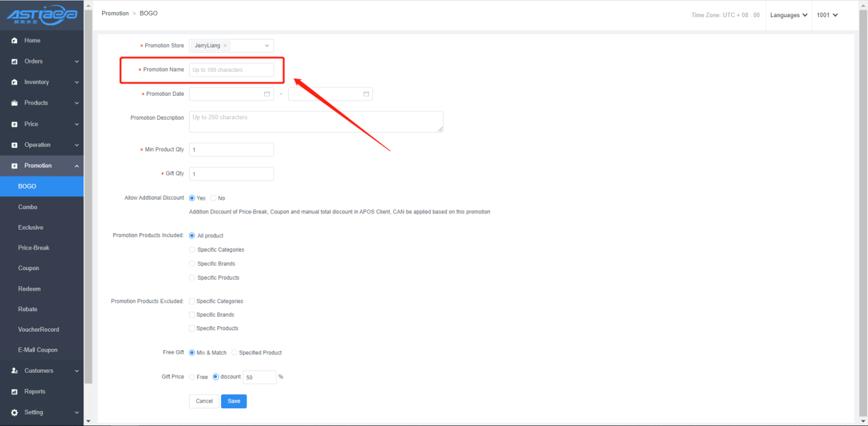Expand the Languages dropdown
The image size is (868, 426).
pos(789,15)
